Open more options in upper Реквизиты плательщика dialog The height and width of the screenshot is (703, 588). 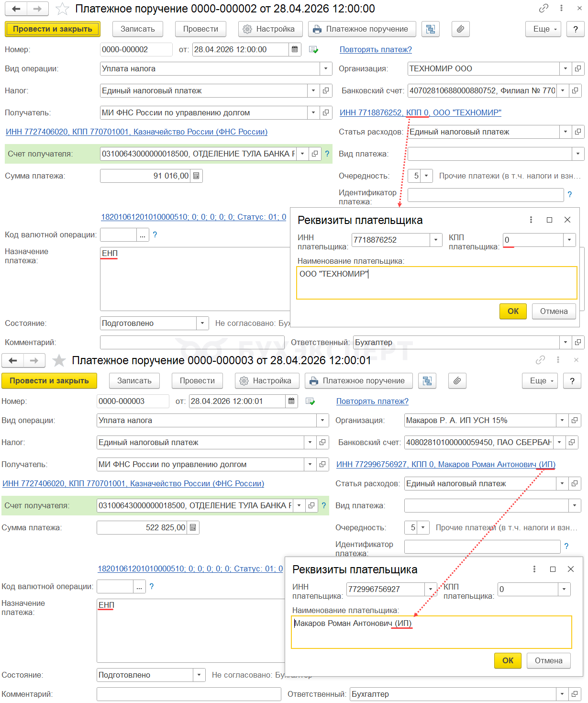(x=531, y=220)
